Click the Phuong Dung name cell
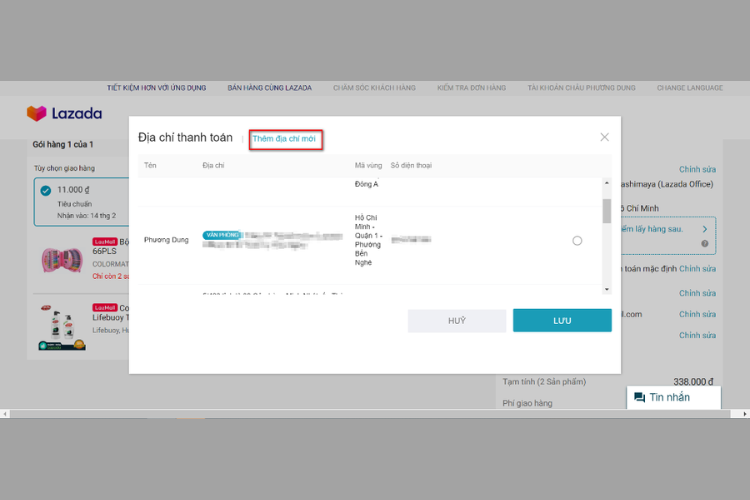This screenshot has height=500, width=750. click(166, 240)
